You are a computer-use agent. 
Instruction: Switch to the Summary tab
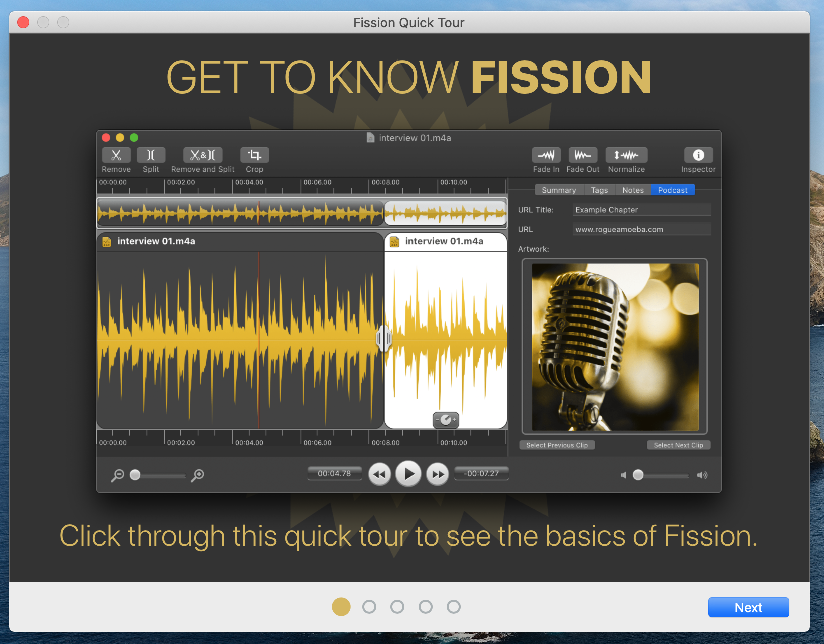coord(559,190)
